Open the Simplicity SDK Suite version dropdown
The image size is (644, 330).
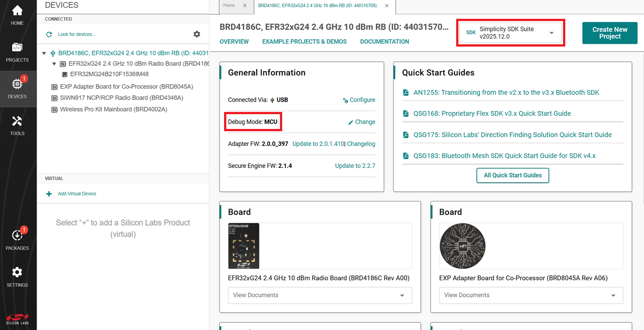552,32
